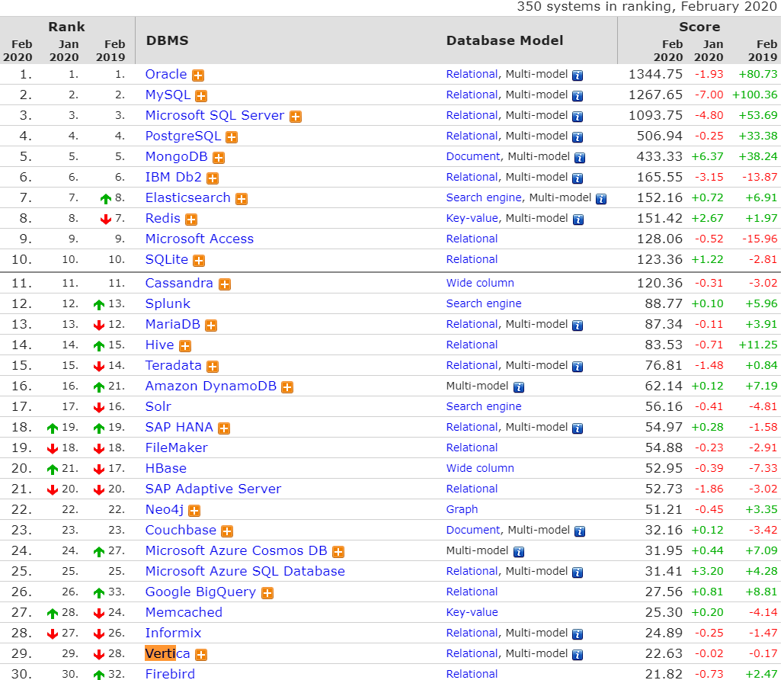Click the info icon in Elasticsearch's model cell
The width and height of the screenshot is (784, 680).
(601, 199)
